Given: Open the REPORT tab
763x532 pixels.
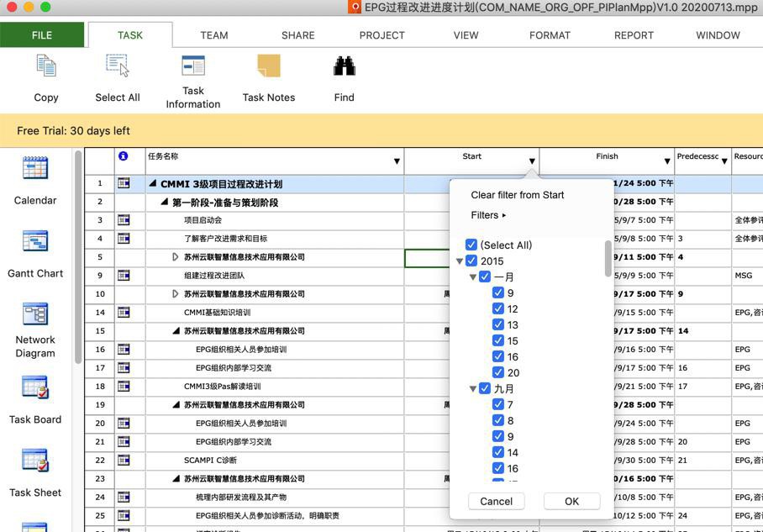Looking at the screenshot, I should pos(634,35).
